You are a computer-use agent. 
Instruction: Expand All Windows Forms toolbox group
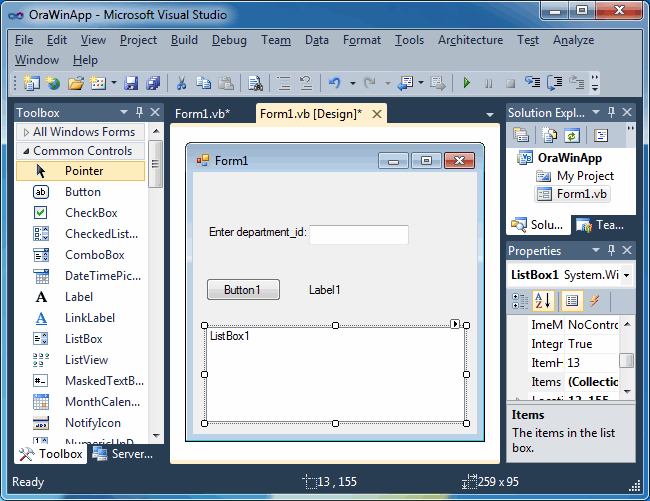pyautogui.click(x=26, y=132)
